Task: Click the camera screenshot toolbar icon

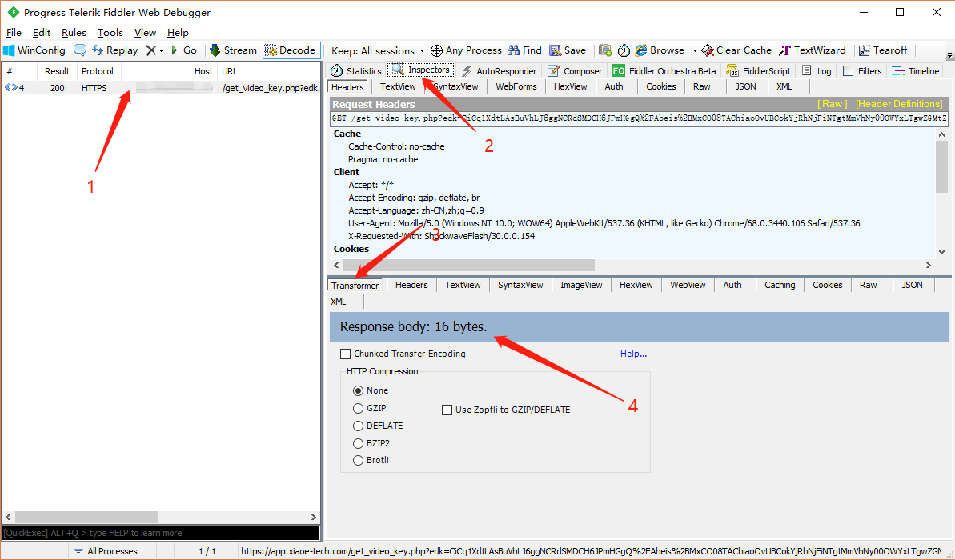Action: tap(605, 50)
